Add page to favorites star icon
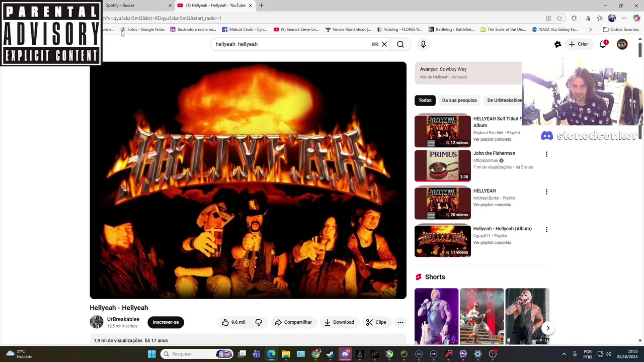 click(559, 18)
